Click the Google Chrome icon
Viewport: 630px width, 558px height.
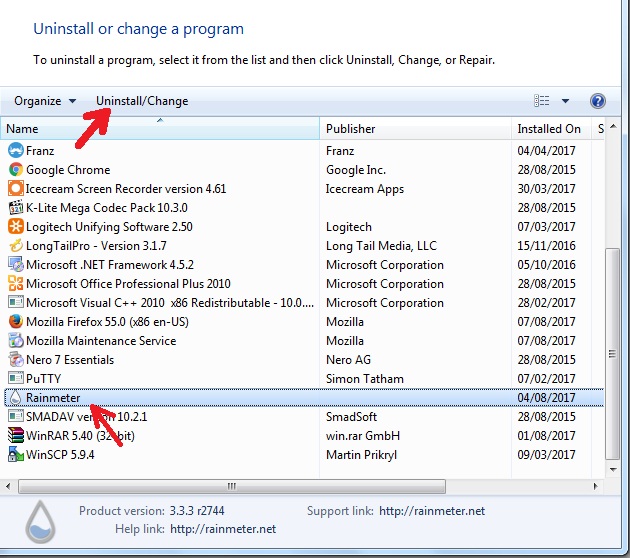click(16, 170)
